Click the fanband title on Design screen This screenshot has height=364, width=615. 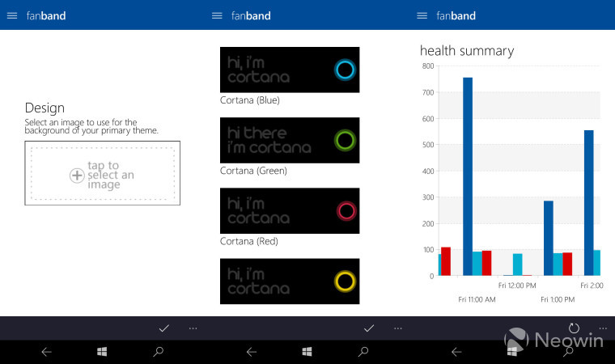(x=46, y=15)
